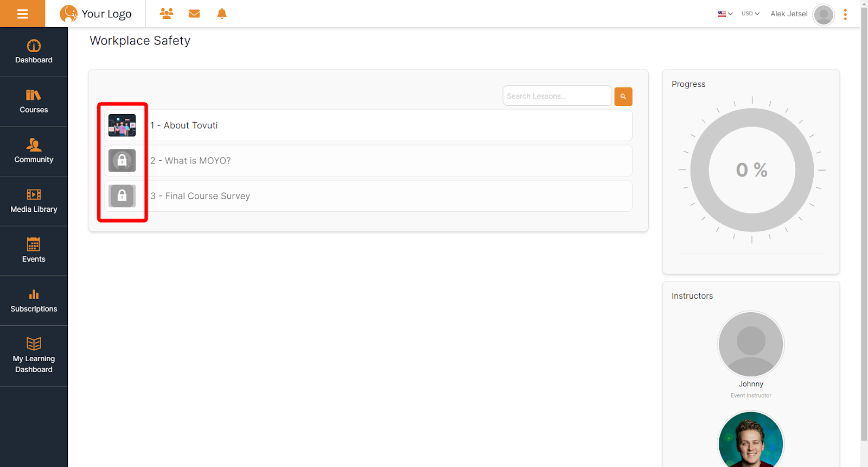Click the user avatar in header
This screenshot has height=467, width=868.
tap(824, 15)
